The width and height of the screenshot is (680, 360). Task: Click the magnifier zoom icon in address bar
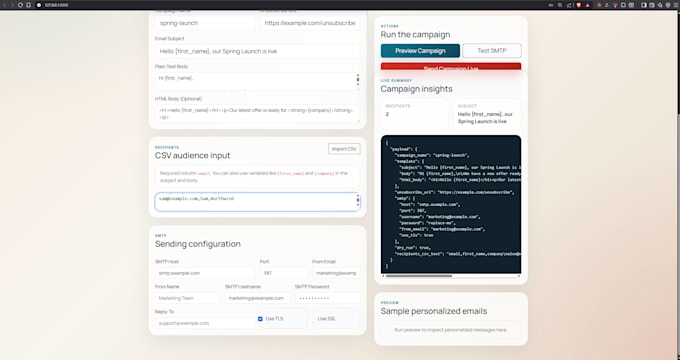click(560, 5)
